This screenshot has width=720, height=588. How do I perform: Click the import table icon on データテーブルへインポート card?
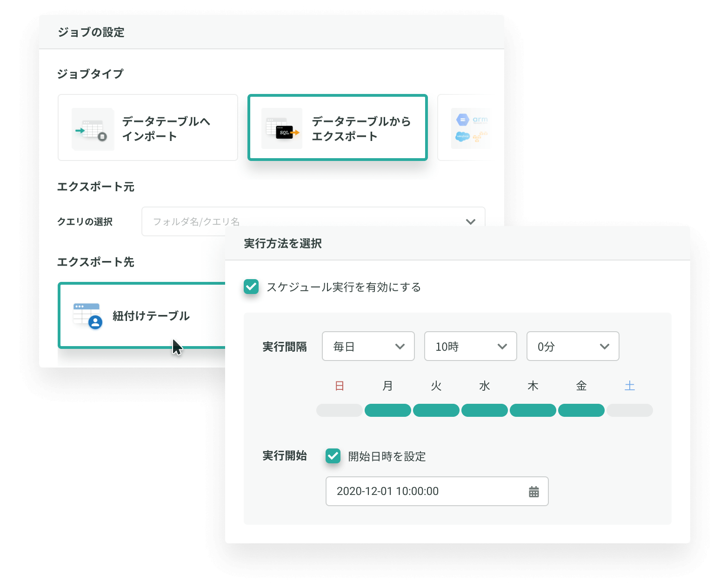coord(93,129)
